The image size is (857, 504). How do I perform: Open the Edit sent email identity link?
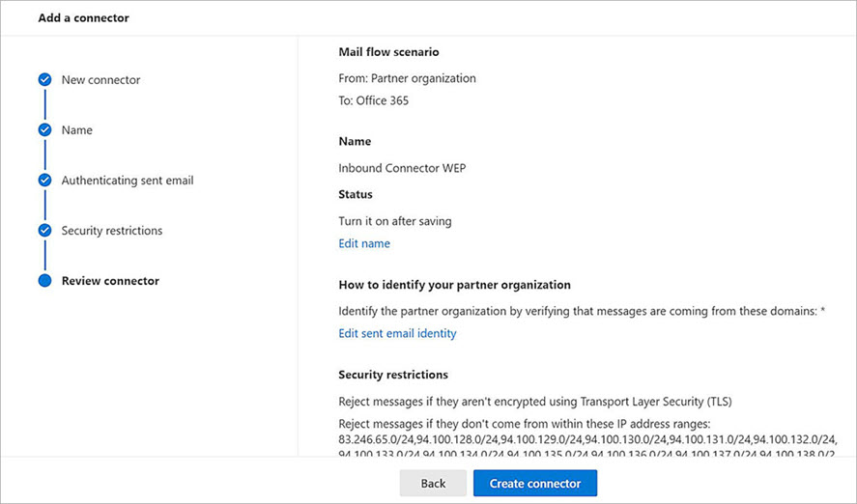tap(397, 333)
